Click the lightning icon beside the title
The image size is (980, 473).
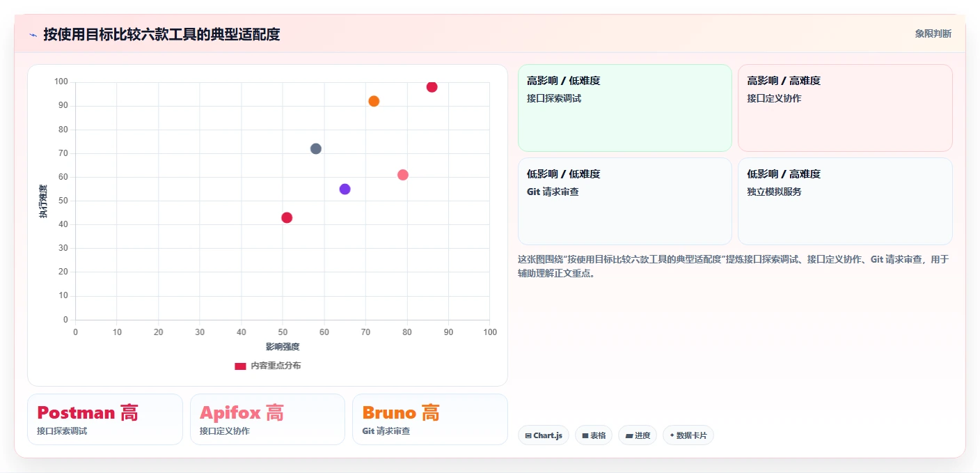point(33,35)
